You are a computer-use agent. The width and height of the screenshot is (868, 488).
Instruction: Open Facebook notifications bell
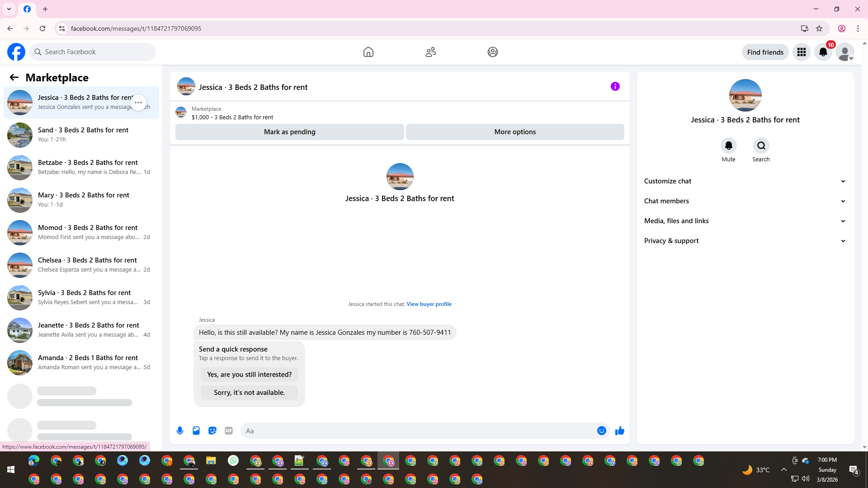click(823, 52)
